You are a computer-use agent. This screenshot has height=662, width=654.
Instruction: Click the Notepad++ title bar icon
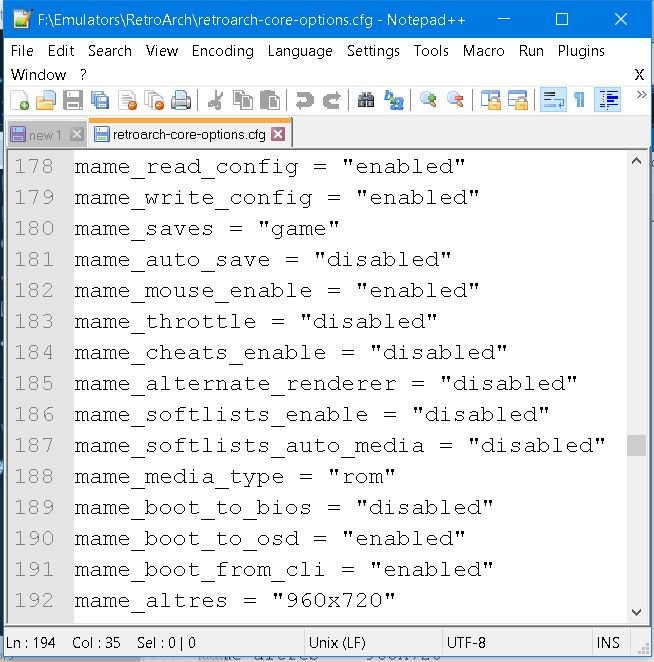[x=22, y=19]
